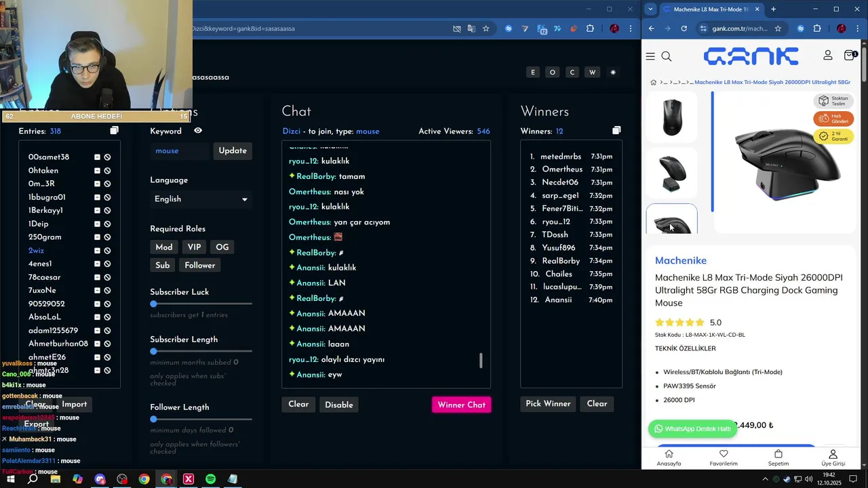Open search on the Gank site
Viewport: 868px width, 488px height.
[667, 56]
